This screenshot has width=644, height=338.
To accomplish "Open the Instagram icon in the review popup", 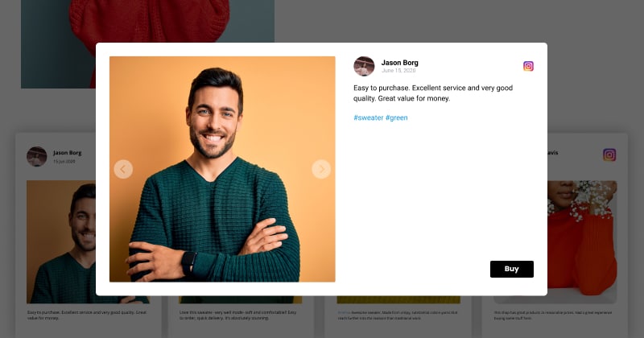I will coord(528,66).
